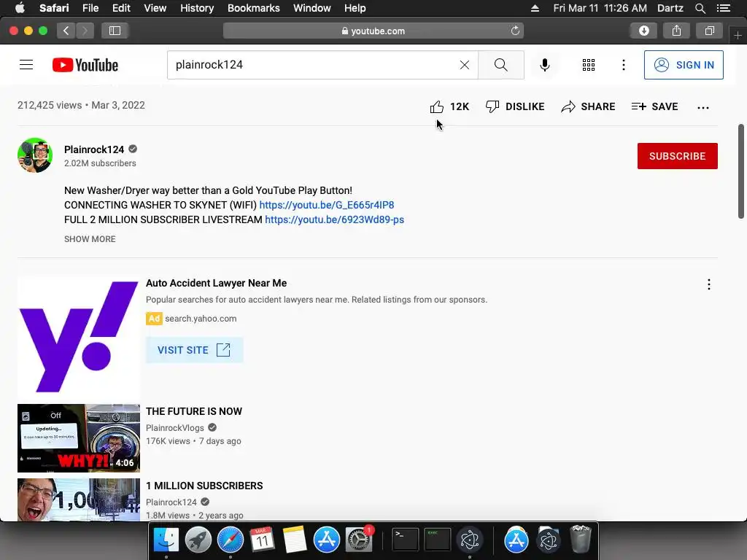Open Notification Center list icon in menu bar
This screenshot has height=560, width=747.
(724, 8)
